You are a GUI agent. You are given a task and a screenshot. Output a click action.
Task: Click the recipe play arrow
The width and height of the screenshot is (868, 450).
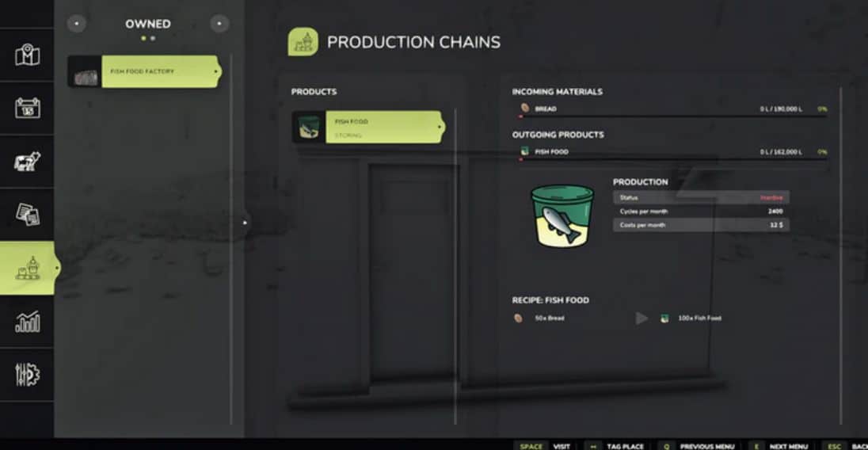(641, 318)
